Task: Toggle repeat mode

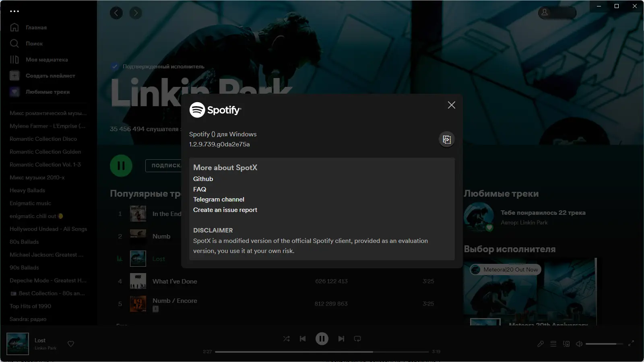Action: (357, 339)
